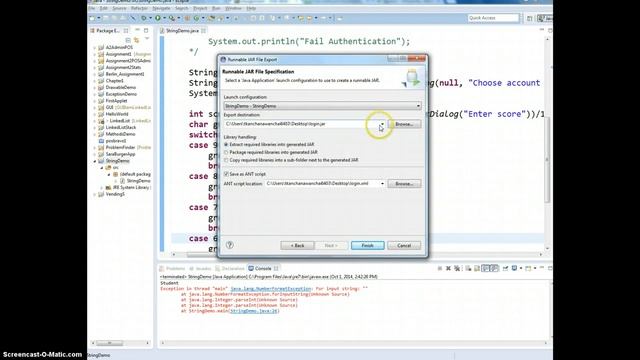The width and height of the screenshot is (640, 360).
Task: Select Package required libraries into generated JAR
Action: point(226,152)
